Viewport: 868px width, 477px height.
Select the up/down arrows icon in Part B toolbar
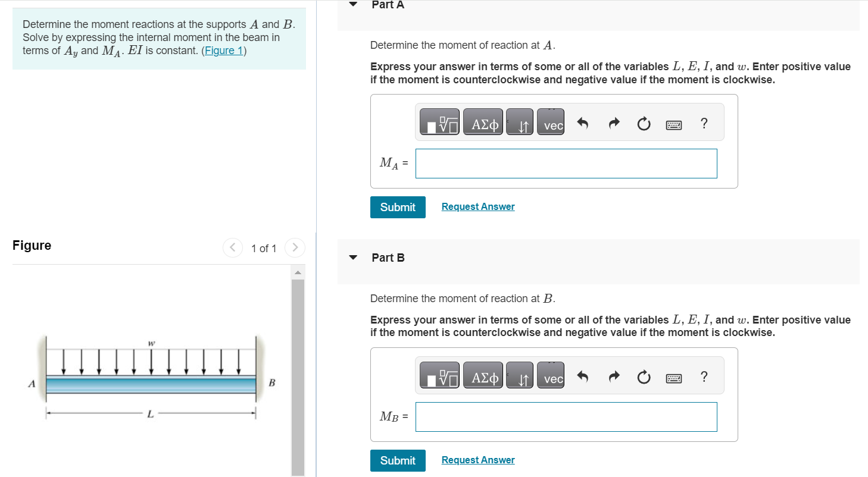519,375
